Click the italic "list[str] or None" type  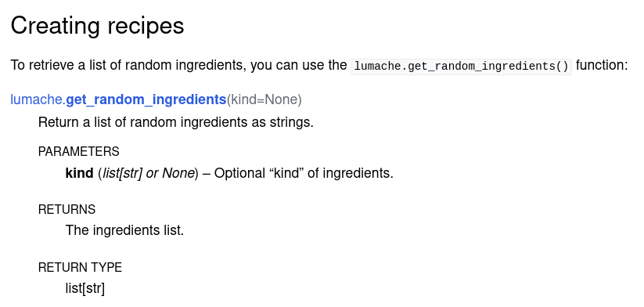pos(148,173)
